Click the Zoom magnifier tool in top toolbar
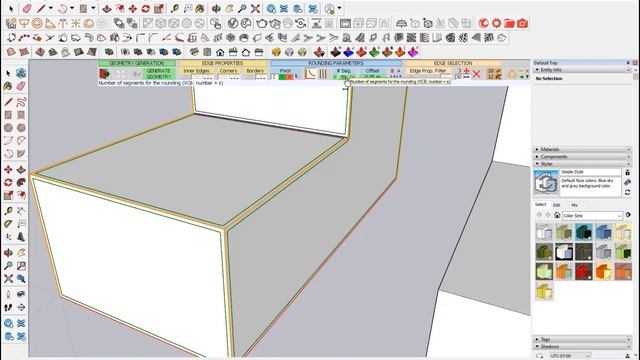Viewport: 640px width, 360px height. click(x=242, y=8)
